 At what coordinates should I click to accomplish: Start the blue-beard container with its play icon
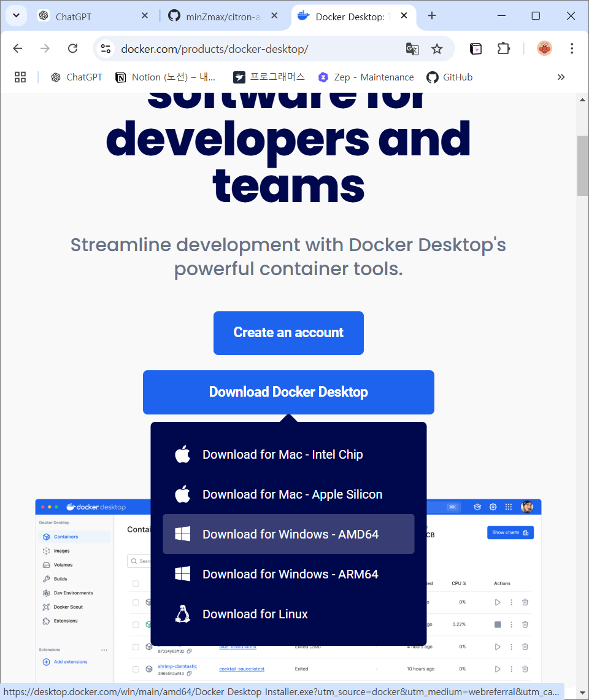point(498,646)
